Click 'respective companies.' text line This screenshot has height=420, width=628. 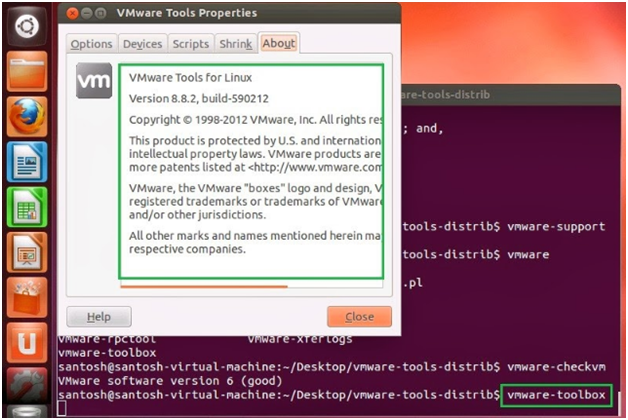187,249
